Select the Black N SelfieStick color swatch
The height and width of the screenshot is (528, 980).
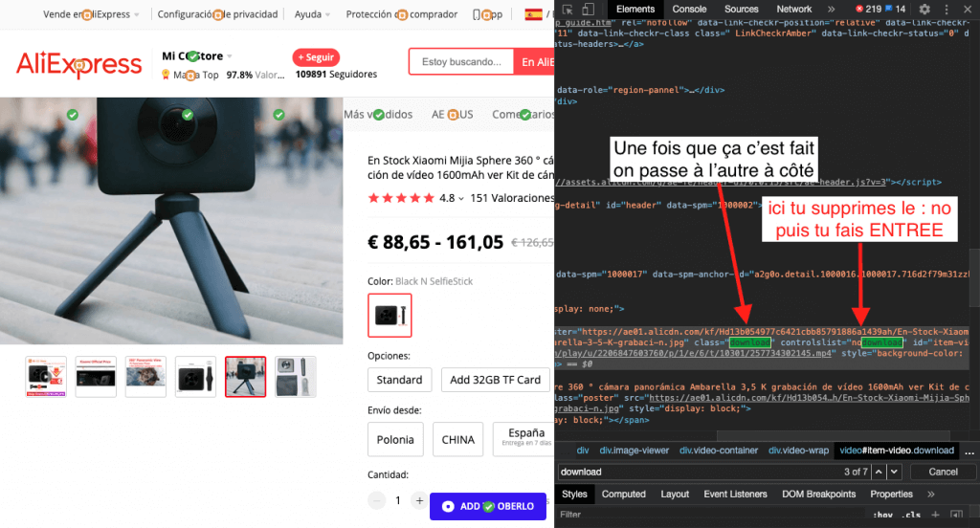click(390, 315)
